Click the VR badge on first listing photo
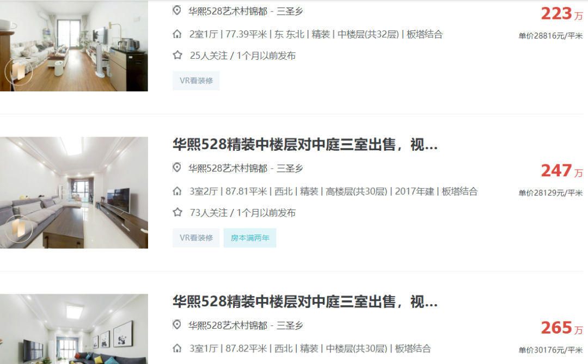The width and height of the screenshot is (588, 364). (19, 71)
